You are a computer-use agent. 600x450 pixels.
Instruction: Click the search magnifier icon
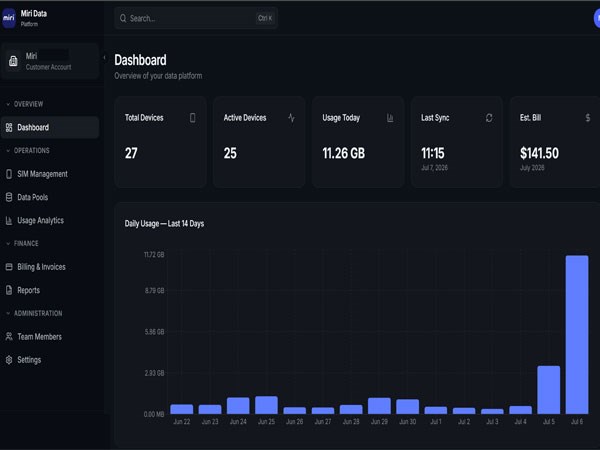tap(123, 18)
